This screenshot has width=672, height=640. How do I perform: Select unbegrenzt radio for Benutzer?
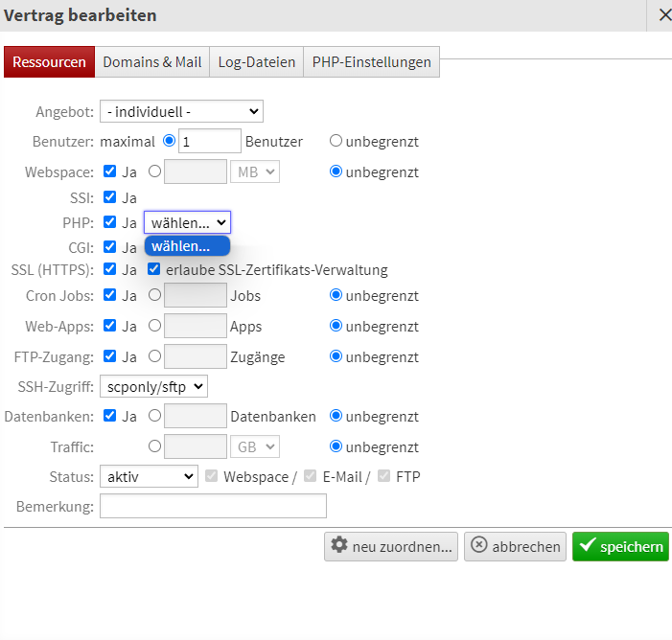(336, 141)
